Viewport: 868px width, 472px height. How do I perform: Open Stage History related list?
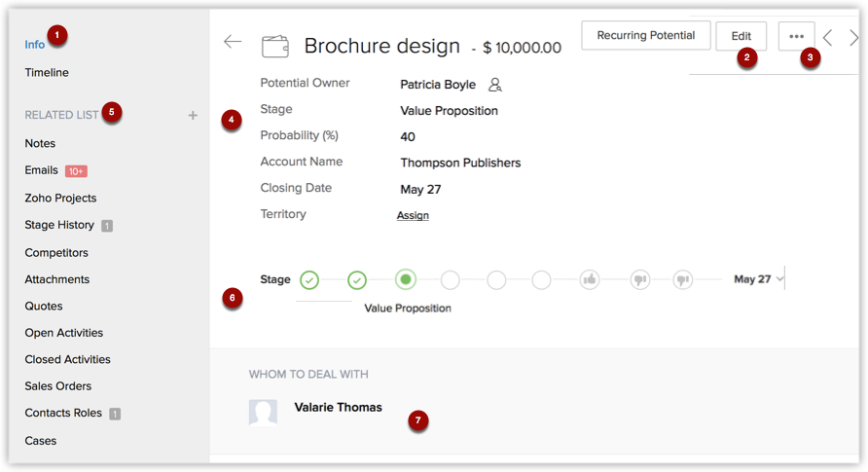[x=59, y=225]
